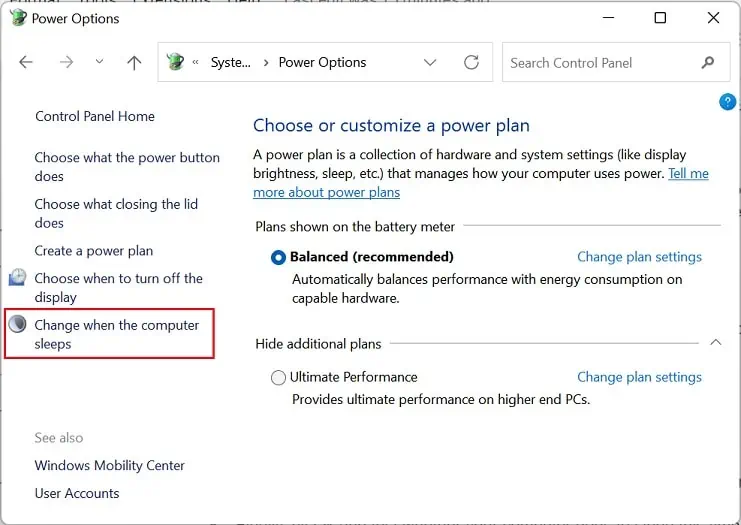741x525 pixels.
Task: Click the forward navigation arrow
Action: [67, 62]
